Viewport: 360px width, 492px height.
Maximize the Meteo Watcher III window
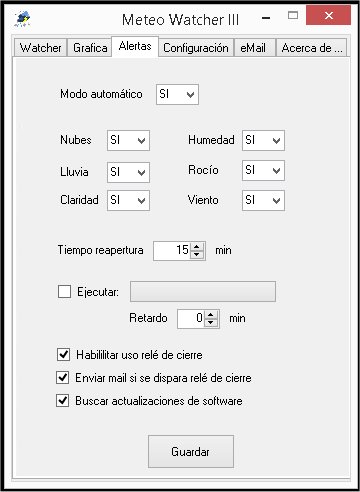[x=293, y=15]
